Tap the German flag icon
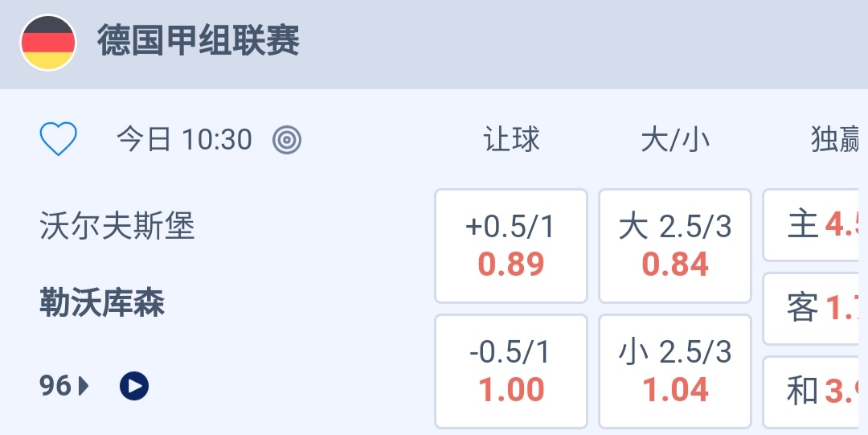The image size is (868, 435). pyautogui.click(x=48, y=43)
